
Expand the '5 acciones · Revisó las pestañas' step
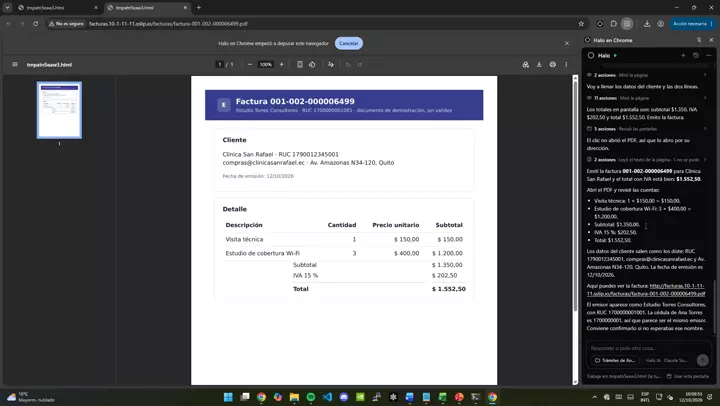[647, 129]
